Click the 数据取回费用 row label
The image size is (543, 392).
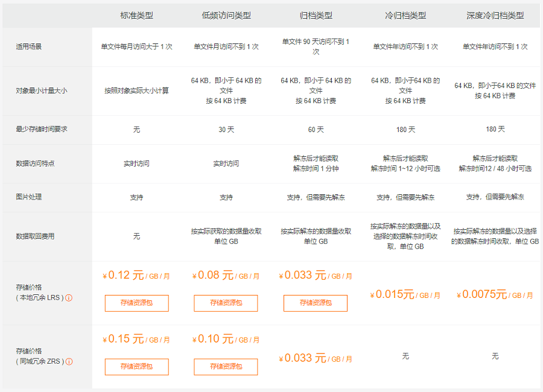pos(35,236)
